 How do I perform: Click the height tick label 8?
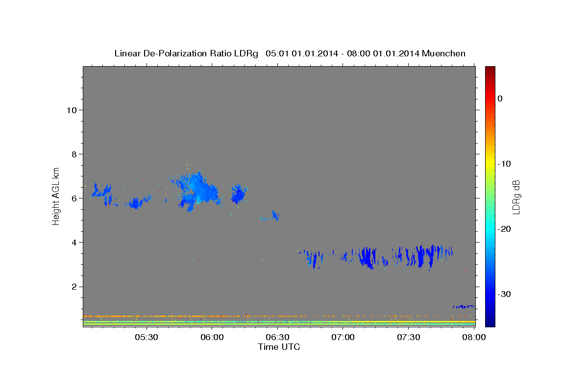pyautogui.click(x=73, y=154)
